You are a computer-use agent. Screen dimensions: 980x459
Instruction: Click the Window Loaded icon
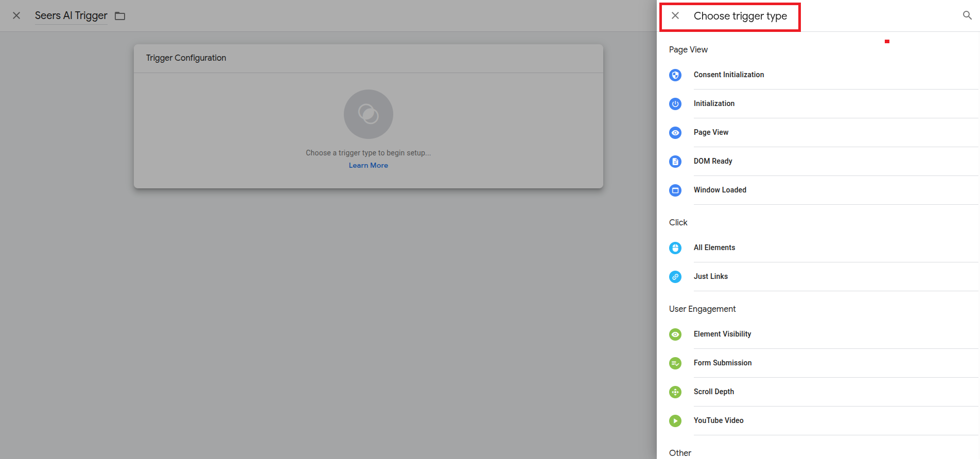pos(675,190)
